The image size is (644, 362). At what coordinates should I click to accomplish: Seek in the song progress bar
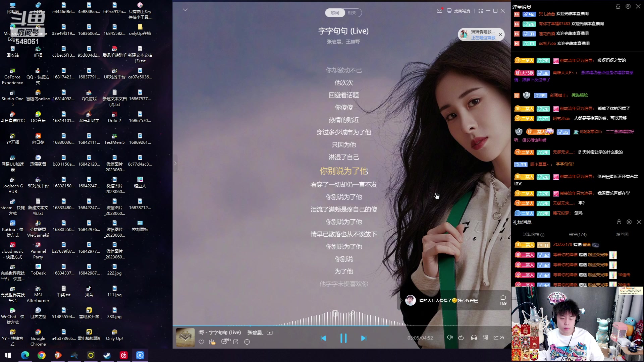coord(341,325)
